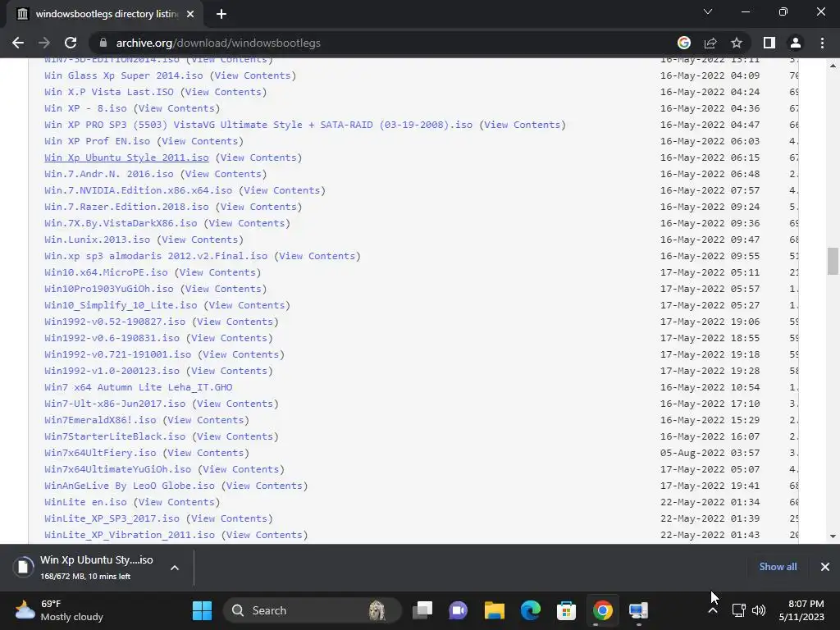Download Win7StarterLiteBlack.iso
The image size is (840, 630).
pos(115,436)
